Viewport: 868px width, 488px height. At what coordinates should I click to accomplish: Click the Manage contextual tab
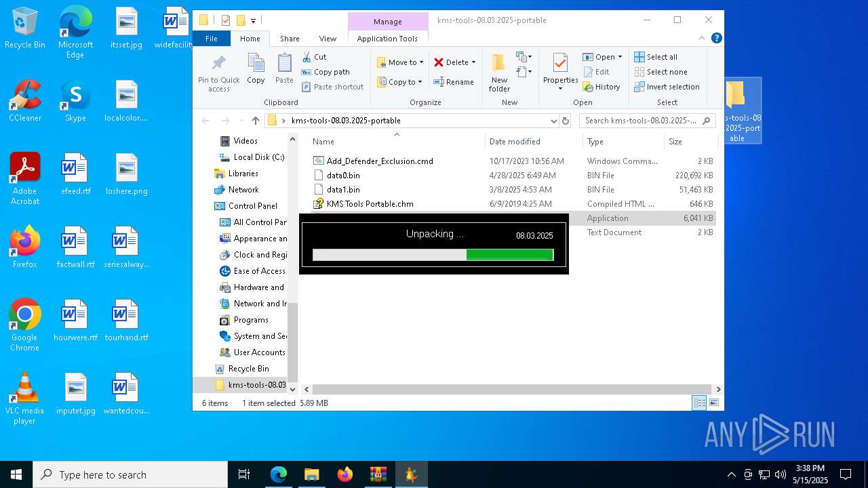[x=388, y=22]
